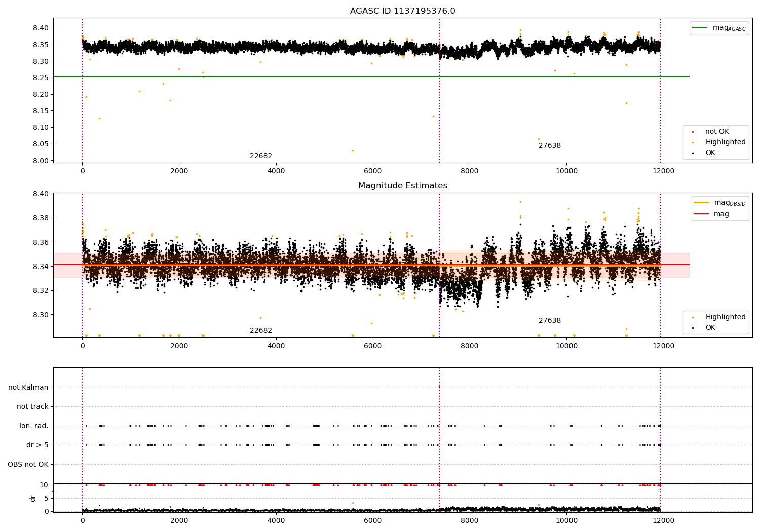Click the 'dr > 5' row label
Image resolution: width=760 pixels, height=532 pixels.
[x=37, y=445]
